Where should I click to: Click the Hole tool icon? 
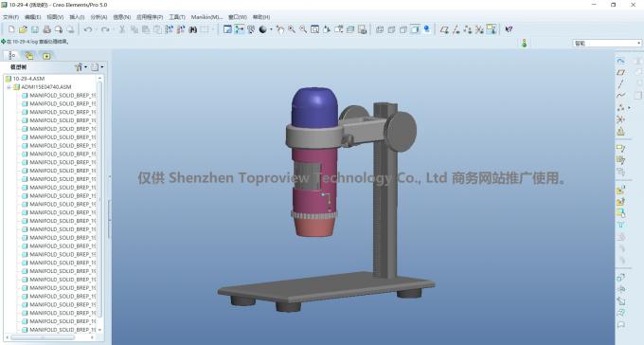620,226
